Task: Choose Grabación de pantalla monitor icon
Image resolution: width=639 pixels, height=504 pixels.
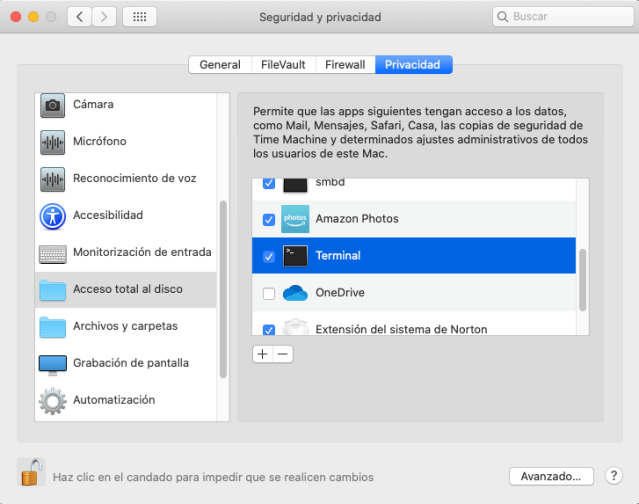Action: [52, 364]
